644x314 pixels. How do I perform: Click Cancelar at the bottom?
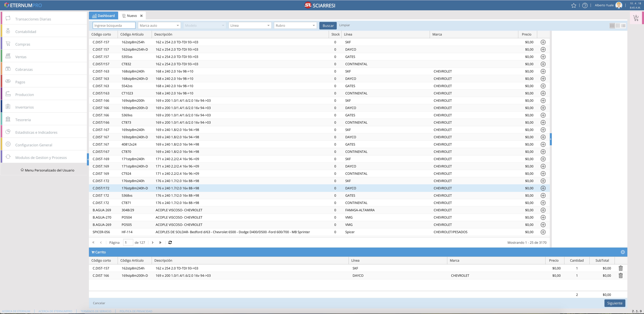click(99, 303)
